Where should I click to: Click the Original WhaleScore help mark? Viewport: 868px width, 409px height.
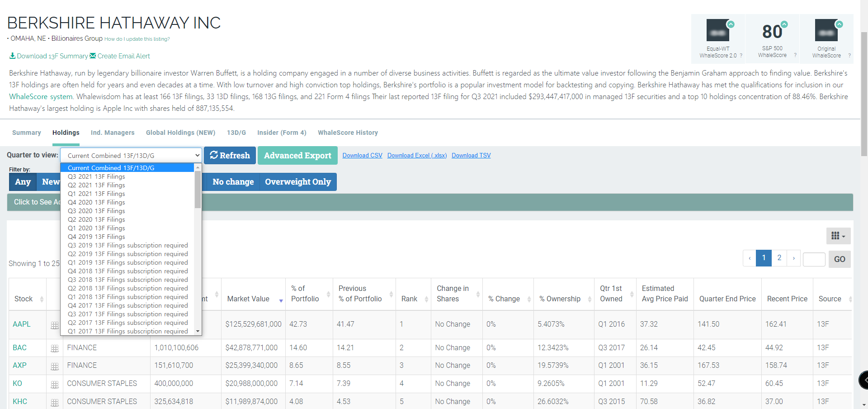(849, 56)
